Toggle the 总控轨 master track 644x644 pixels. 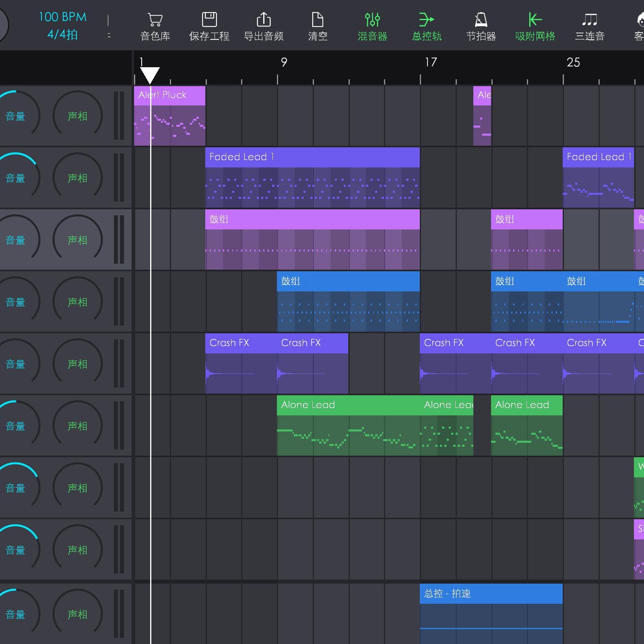coord(427,20)
